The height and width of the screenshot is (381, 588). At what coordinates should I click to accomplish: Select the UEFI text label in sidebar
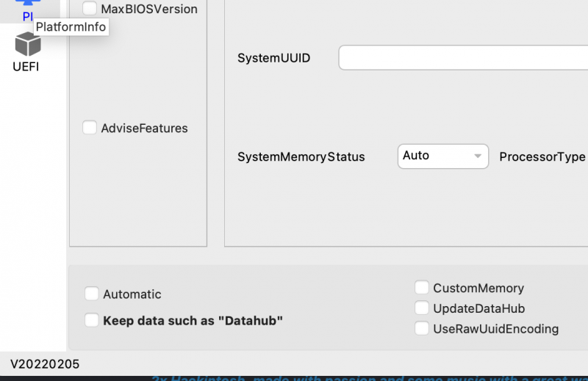tap(26, 67)
